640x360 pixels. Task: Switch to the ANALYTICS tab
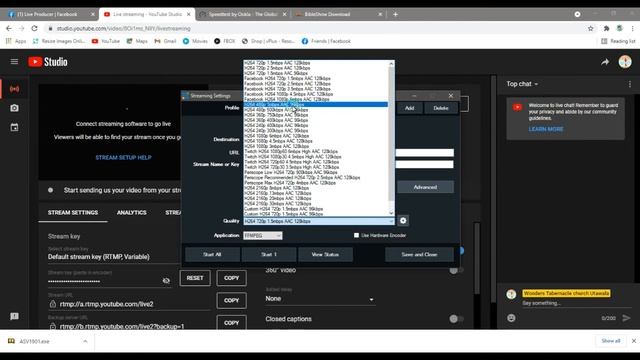pos(131,213)
